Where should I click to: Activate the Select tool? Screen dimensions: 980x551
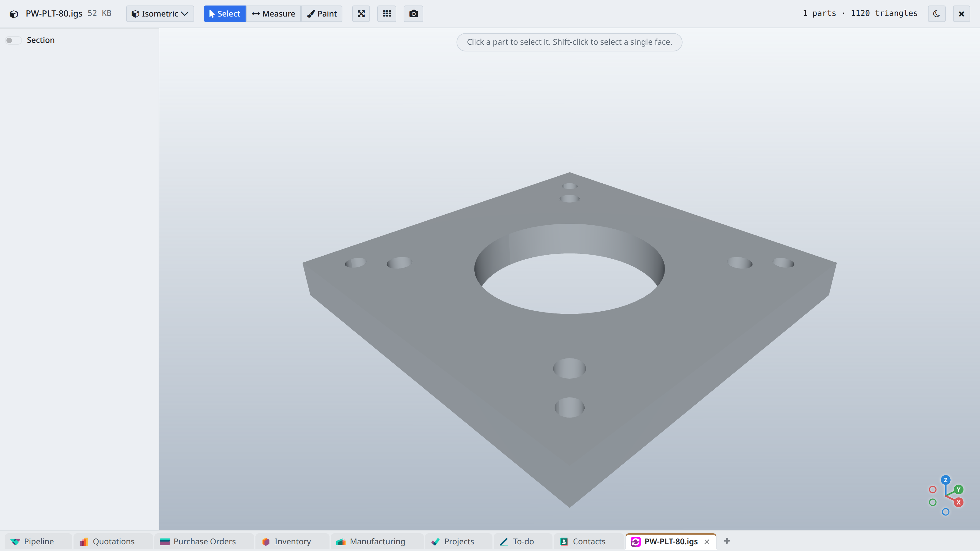[x=224, y=14]
